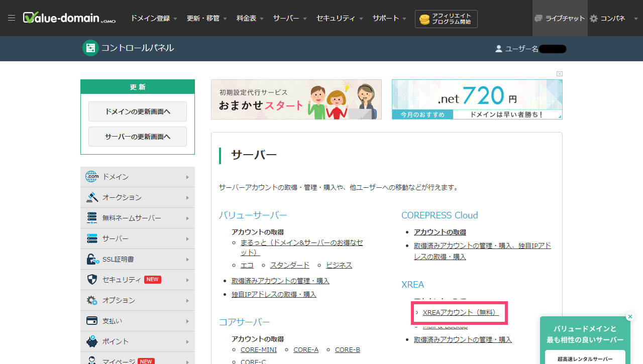This screenshot has height=364, width=643.
Task: Click the おまかせスタート banner
Action: tap(296, 99)
